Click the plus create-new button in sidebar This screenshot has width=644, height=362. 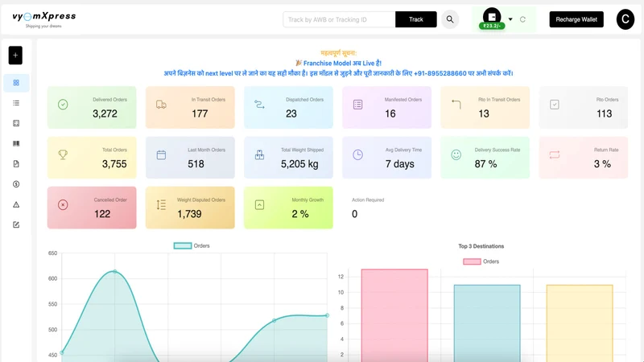click(15, 56)
